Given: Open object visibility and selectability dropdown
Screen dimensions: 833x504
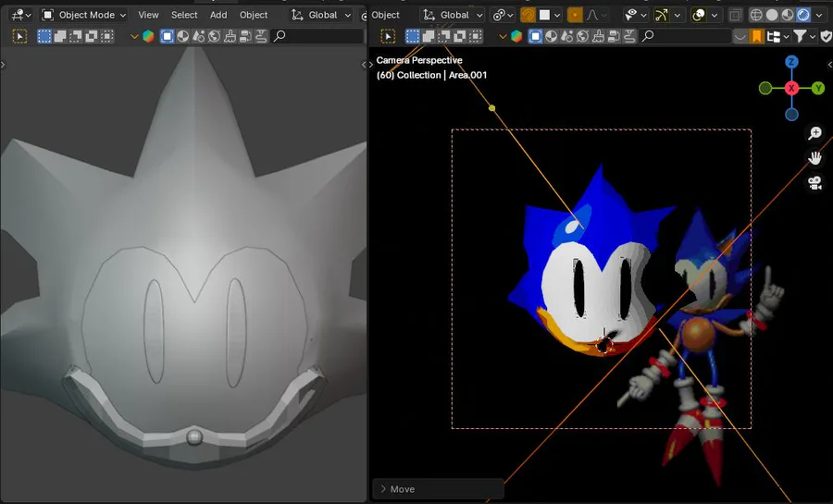Looking at the screenshot, I should point(634,15).
